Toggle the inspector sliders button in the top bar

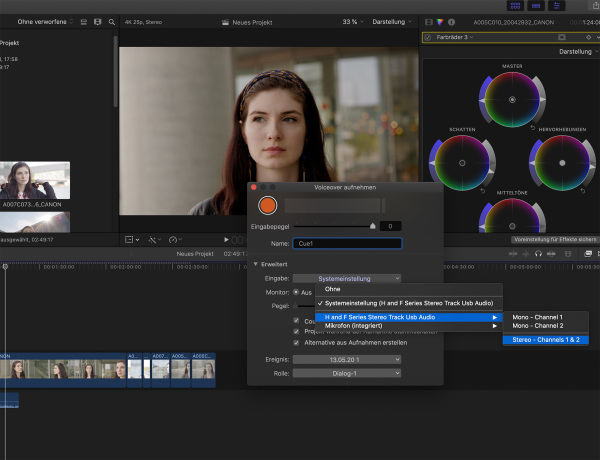click(556, 6)
